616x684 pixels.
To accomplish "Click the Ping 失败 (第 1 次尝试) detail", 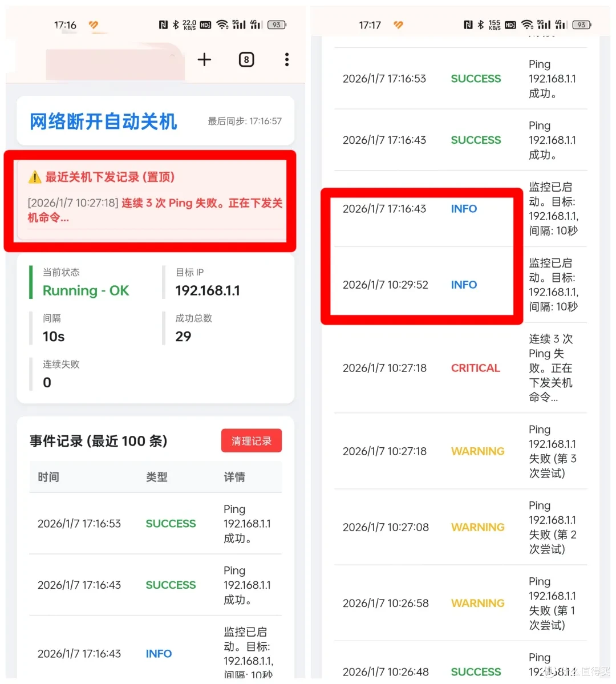I will point(552,603).
